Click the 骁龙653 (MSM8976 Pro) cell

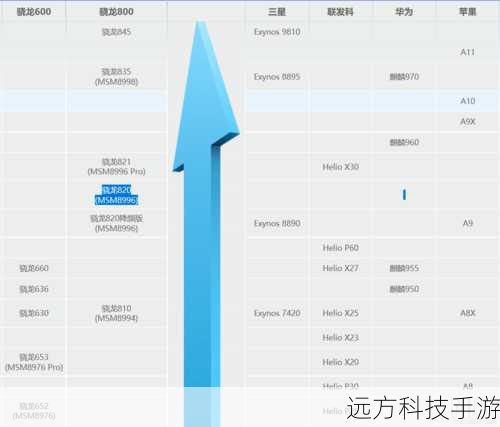34,362
